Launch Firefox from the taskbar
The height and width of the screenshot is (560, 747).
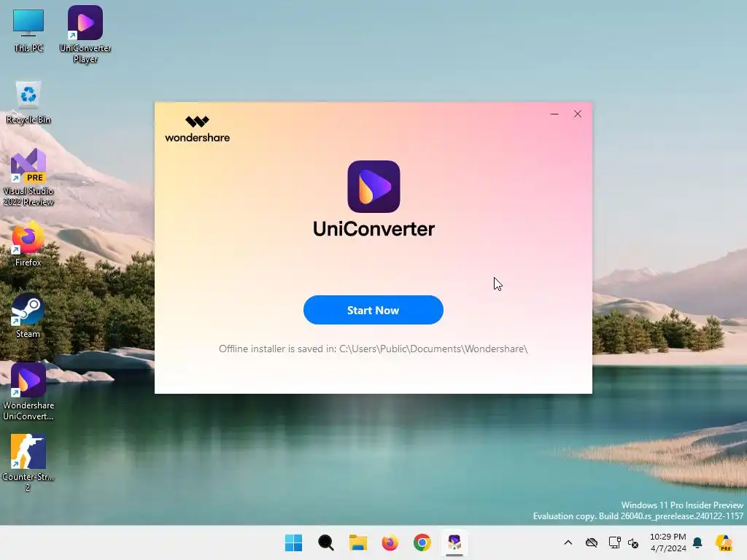click(390, 542)
